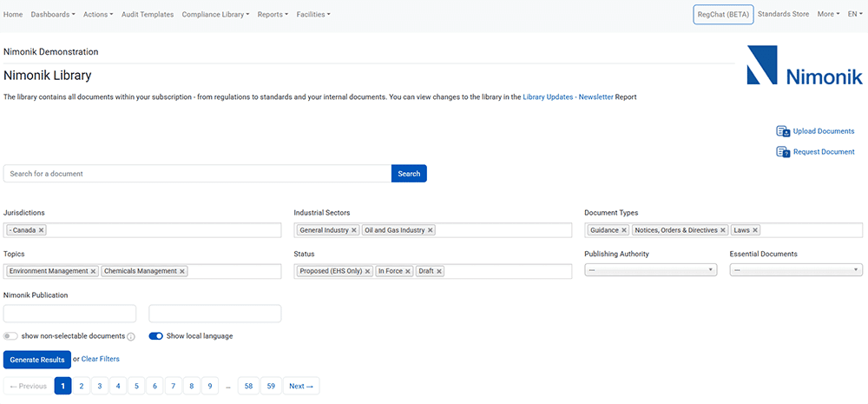Click inside the Status filter box
Viewport: 868px width, 404px height.
point(433,271)
